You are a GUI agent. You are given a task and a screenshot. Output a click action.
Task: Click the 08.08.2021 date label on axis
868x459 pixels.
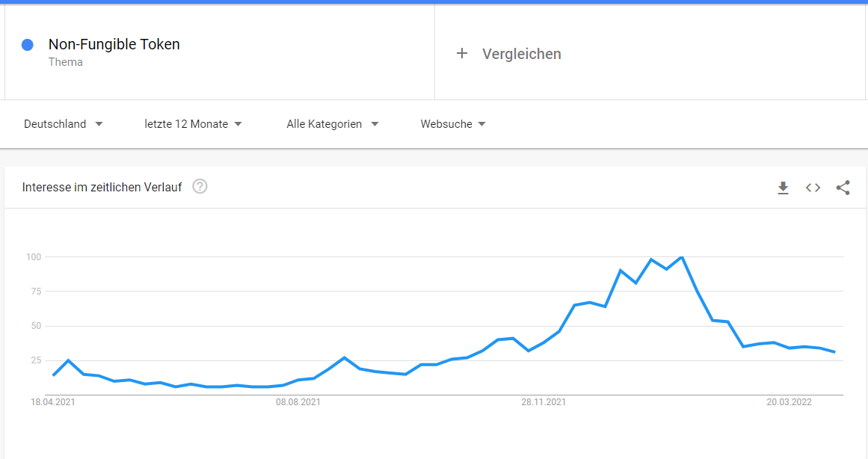click(298, 402)
